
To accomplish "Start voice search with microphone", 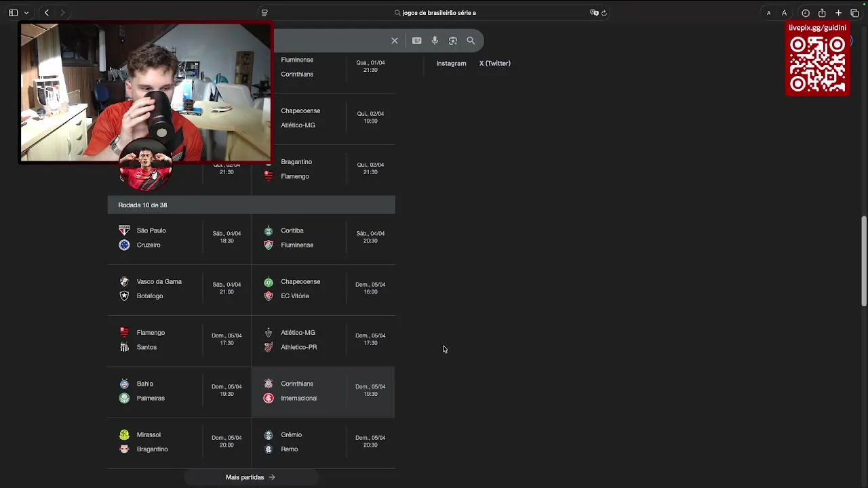I will point(435,41).
